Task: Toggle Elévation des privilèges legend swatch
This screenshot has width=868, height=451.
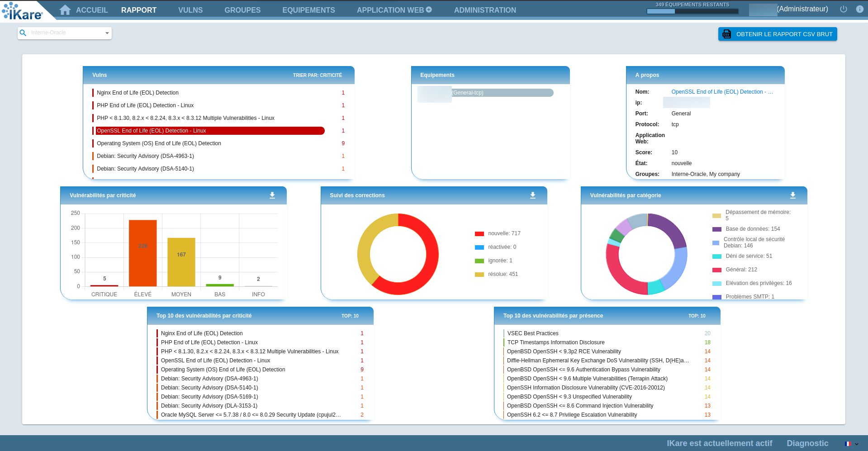Action: coord(717,284)
